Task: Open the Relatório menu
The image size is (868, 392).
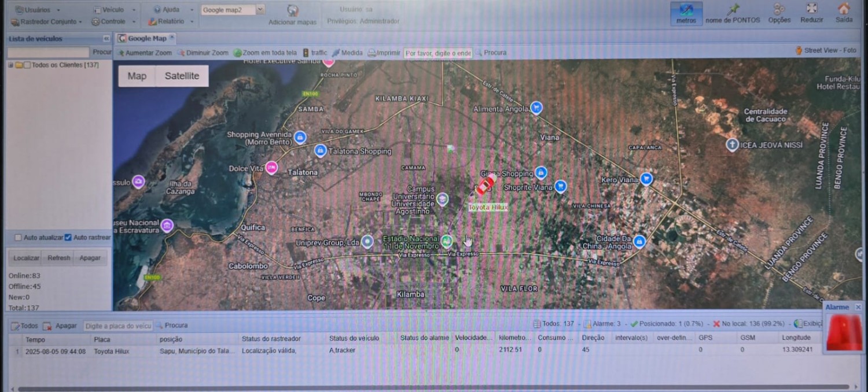Action: coord(168,21)
